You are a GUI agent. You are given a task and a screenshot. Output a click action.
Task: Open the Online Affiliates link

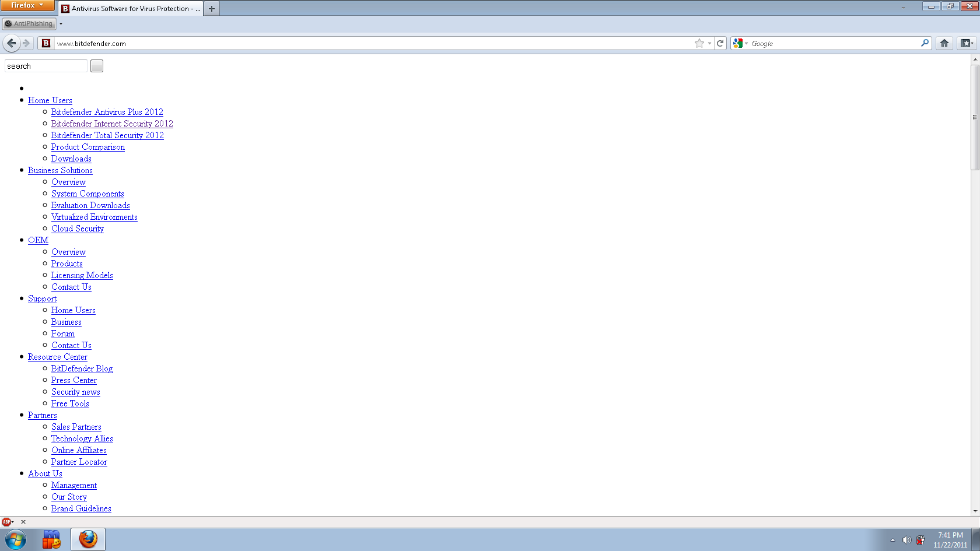(x=79, y=450)
